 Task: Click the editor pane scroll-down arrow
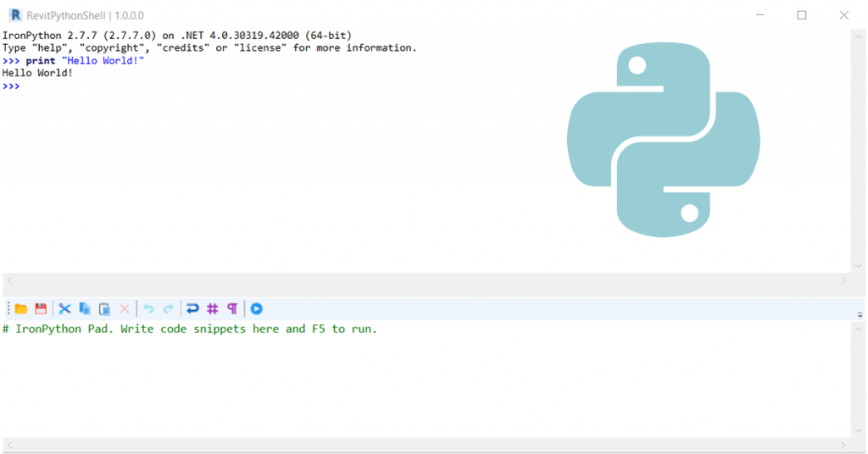pyautogui.click(x=858, y=430)
